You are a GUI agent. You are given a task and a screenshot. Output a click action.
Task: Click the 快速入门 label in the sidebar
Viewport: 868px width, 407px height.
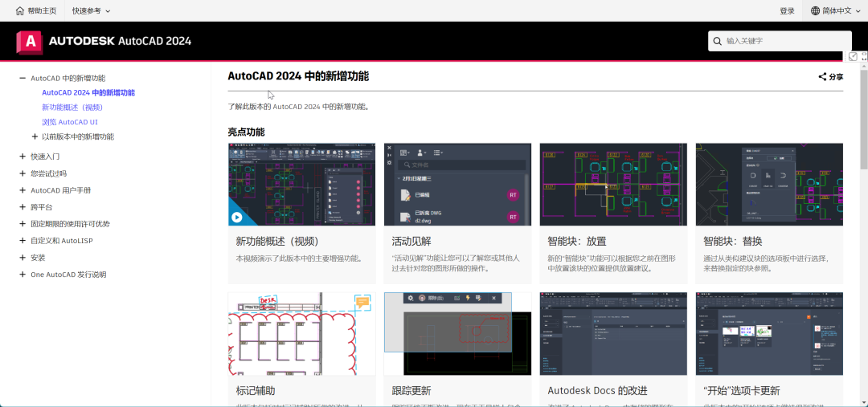(45, 157)
